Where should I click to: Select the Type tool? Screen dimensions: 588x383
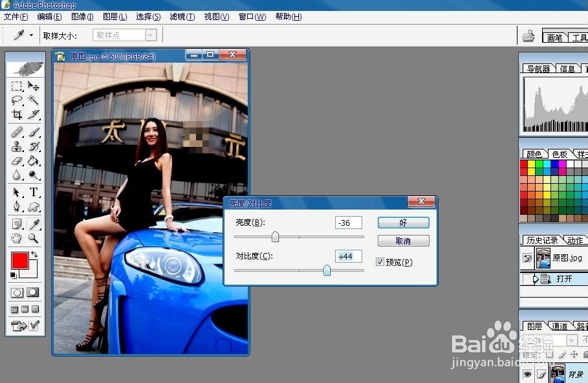pos(32,191)
